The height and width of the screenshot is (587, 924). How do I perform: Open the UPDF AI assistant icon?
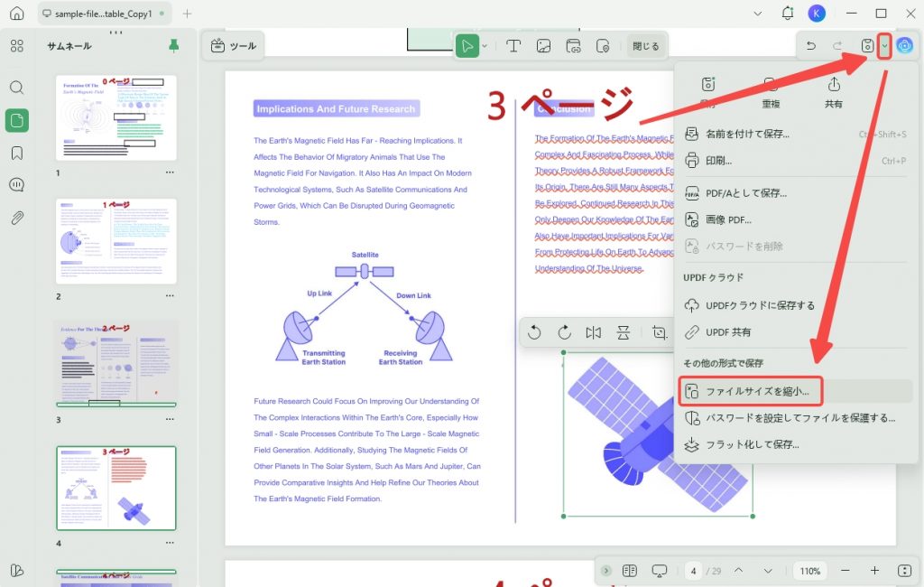904,45
